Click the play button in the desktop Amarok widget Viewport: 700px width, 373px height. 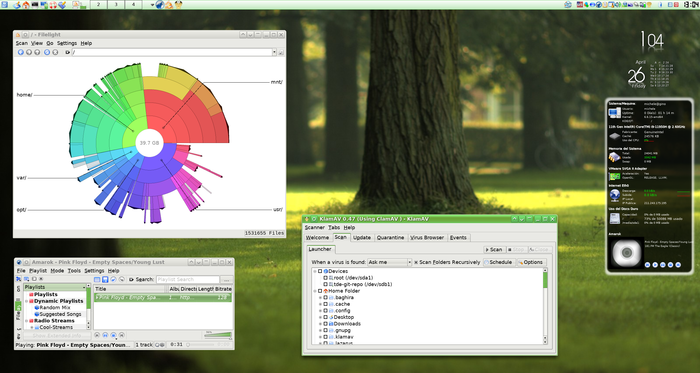point(655,265)
